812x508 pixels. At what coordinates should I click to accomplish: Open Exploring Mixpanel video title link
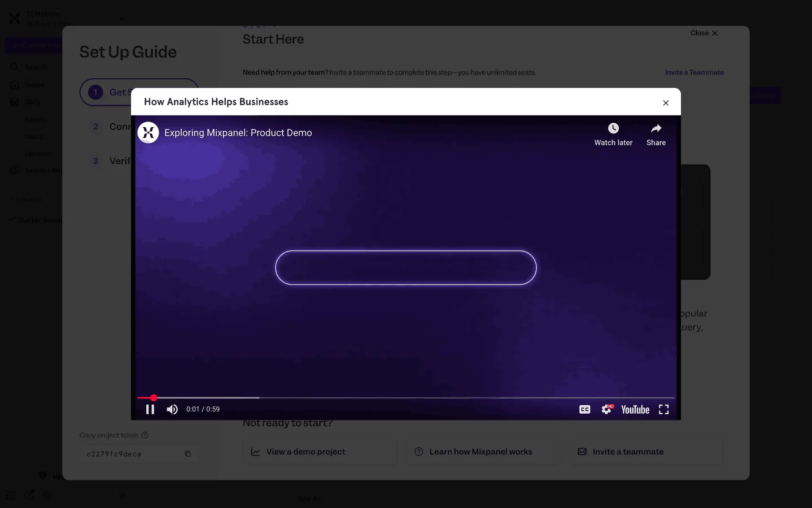(x=238, y=133)
